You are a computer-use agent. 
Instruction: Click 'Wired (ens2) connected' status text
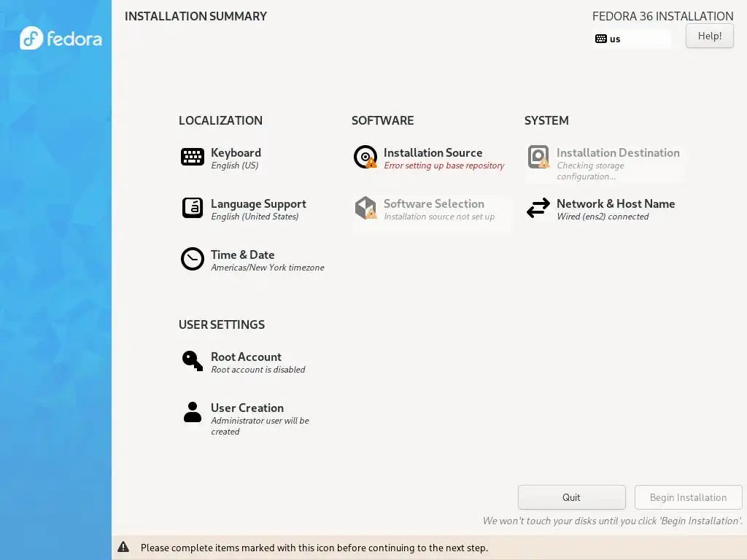[x=603, y=216]
